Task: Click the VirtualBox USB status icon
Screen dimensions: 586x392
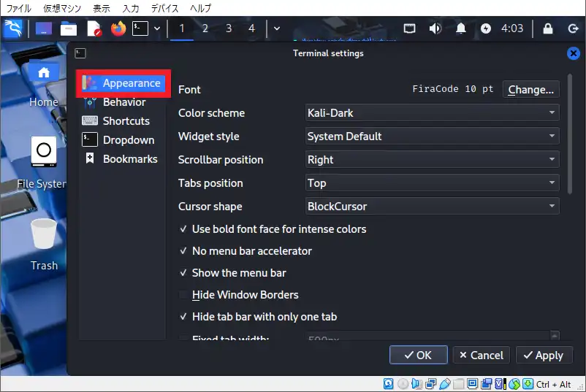Action: (444, 384)
